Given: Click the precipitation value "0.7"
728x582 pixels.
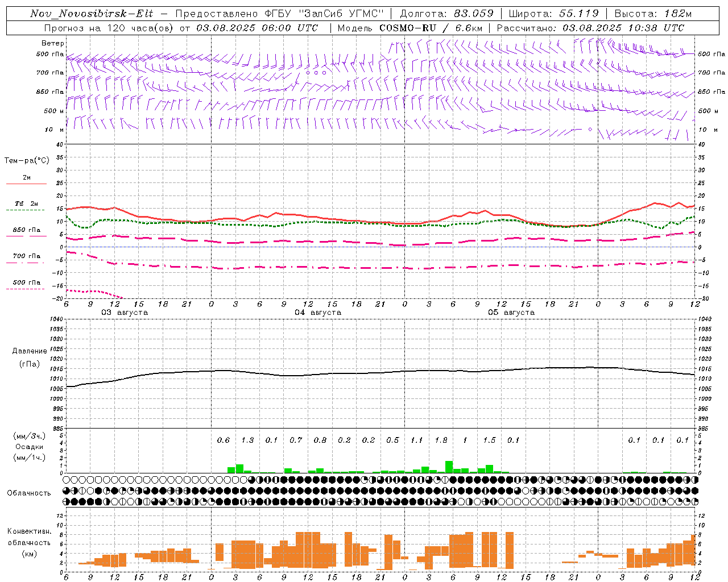Looking at the screenshot, I should click(296, 440).
